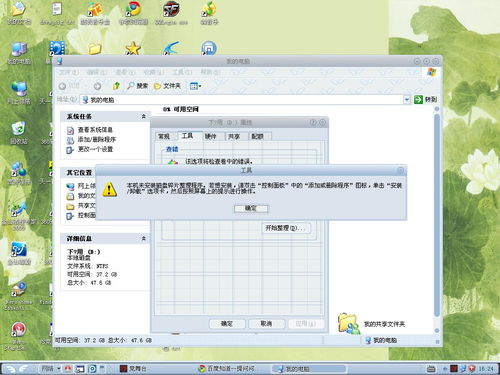Collapse the 详细信息 panel

(x=144, y=239)
